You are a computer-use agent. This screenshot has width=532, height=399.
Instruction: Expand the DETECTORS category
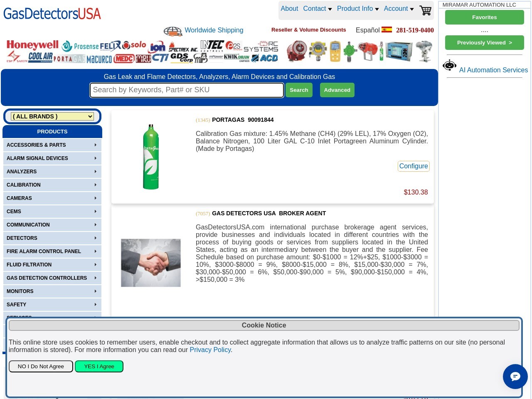(52, 238)
